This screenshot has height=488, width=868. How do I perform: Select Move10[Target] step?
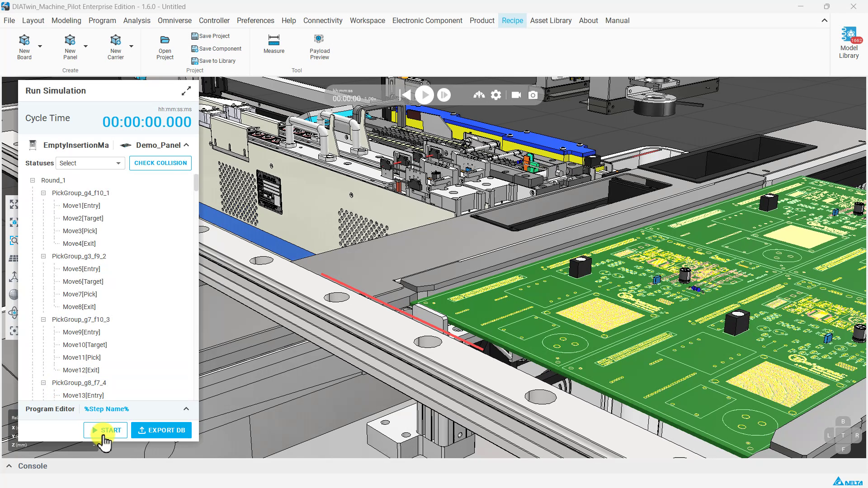point(85,345)
